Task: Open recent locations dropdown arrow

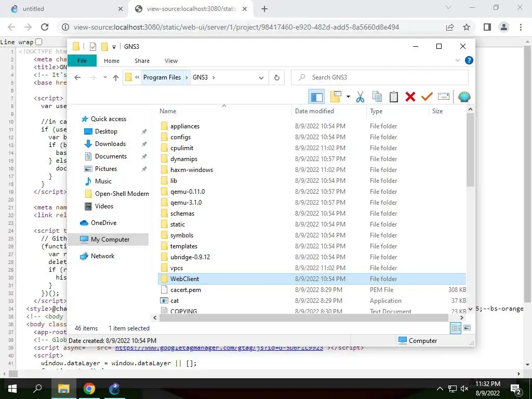Action: [x=105, y=78]
